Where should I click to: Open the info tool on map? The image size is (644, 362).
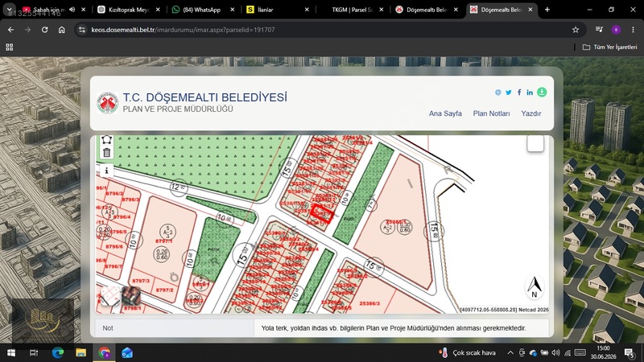point(107,171)
